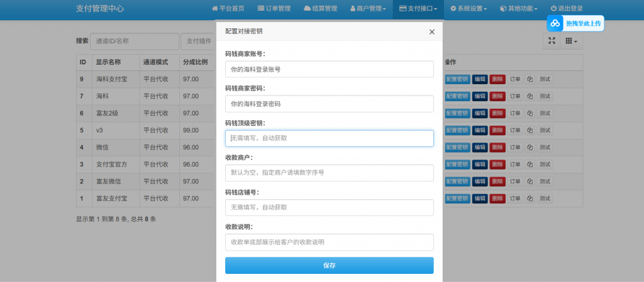Click the copy icon in the 海科支付宝 row

click(x=530, y=79)
